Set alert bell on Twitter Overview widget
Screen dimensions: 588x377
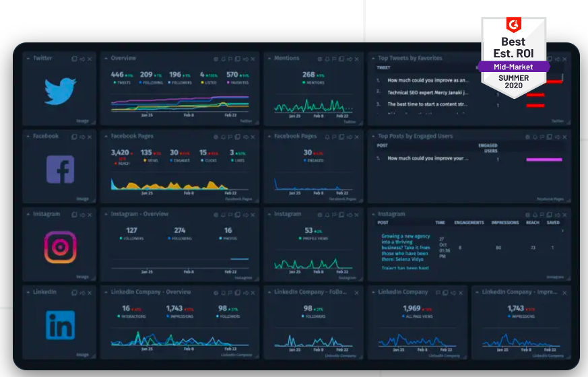pos(223,59)
